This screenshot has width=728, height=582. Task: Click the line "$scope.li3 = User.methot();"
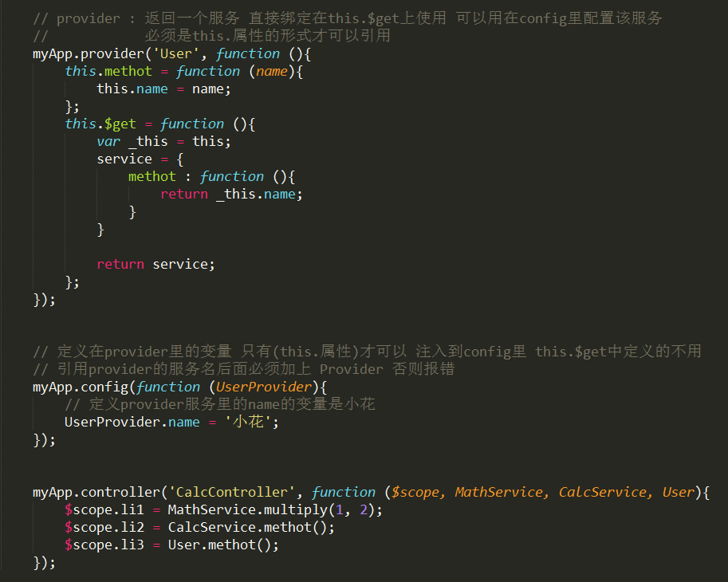(x=171, y=545)
